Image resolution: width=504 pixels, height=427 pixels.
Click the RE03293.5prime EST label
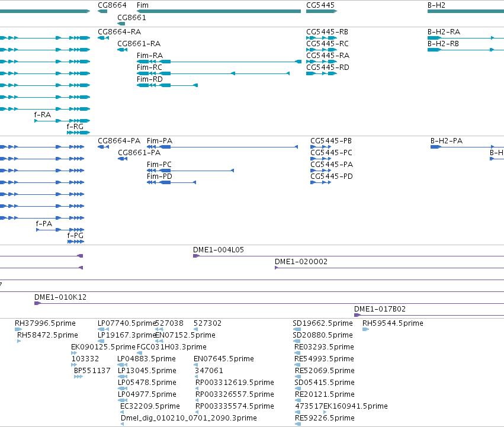click(x=324, y=347)
